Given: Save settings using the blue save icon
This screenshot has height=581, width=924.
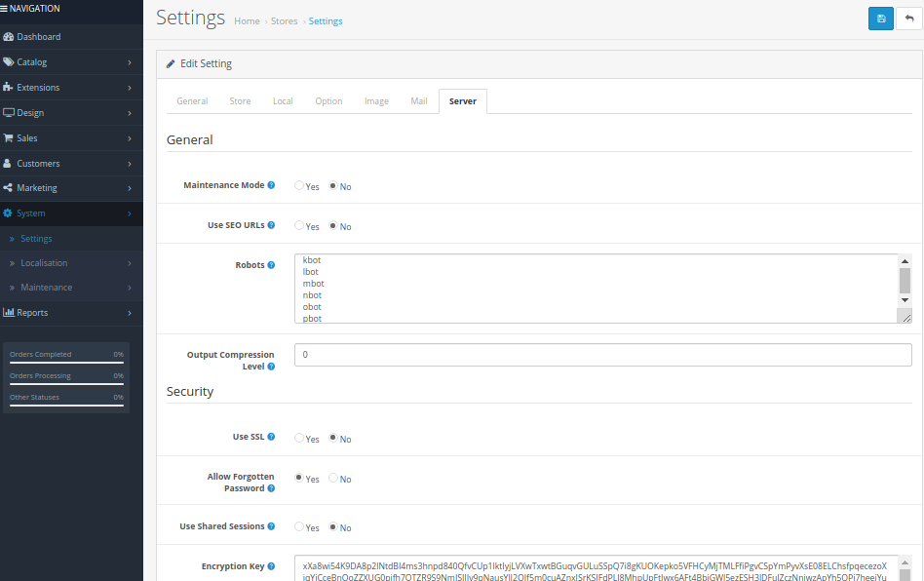Looking at the screenshot, I should click(880, 19).
